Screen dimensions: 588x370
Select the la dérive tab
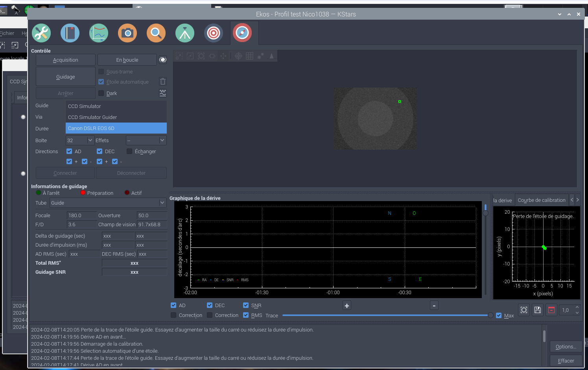pos(503,200)
